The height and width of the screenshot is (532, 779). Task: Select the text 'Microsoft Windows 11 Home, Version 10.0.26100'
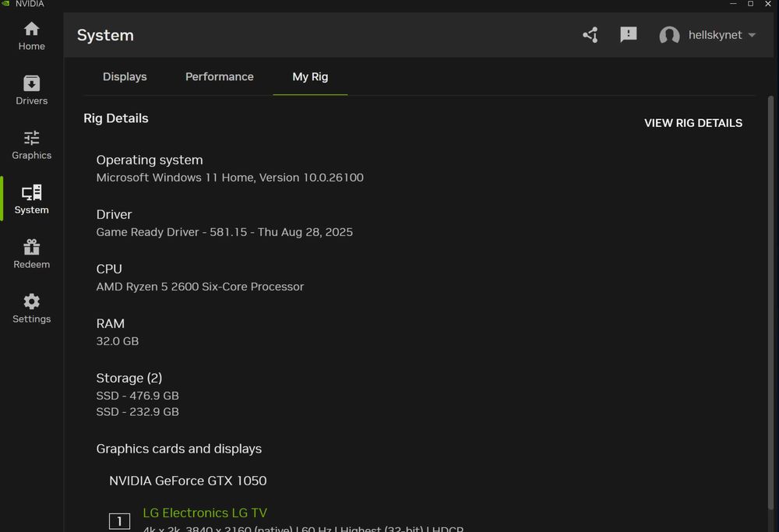tap(230, 178)
